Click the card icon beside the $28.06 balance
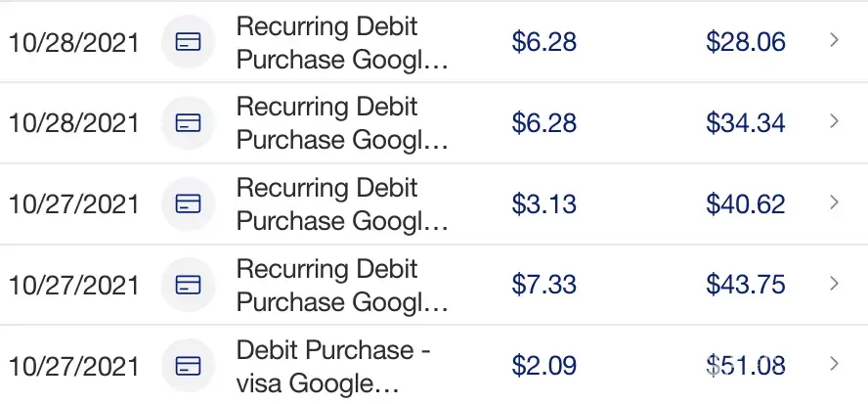The image size is (868, 404). [x=187, y=42]
